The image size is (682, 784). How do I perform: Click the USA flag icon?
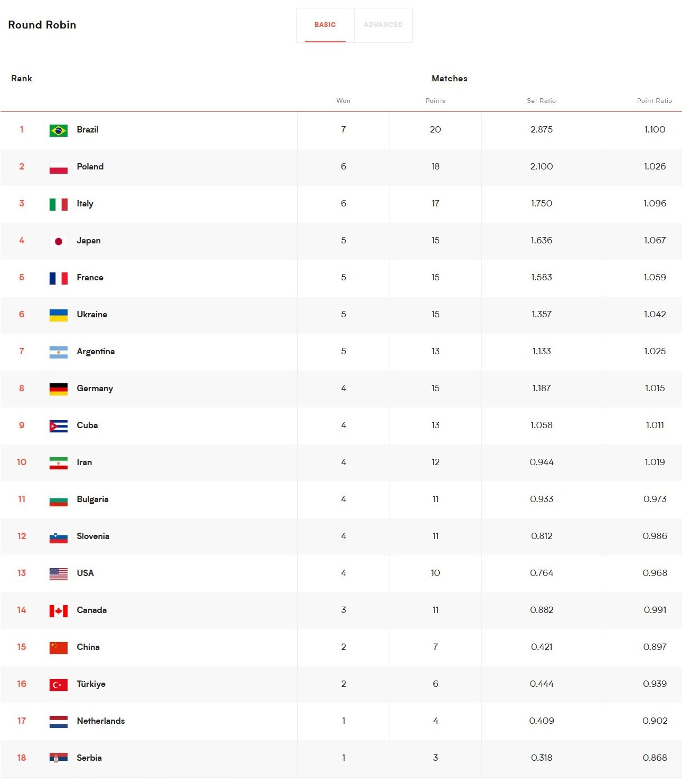pyautogui.click(x=59, y=574)
